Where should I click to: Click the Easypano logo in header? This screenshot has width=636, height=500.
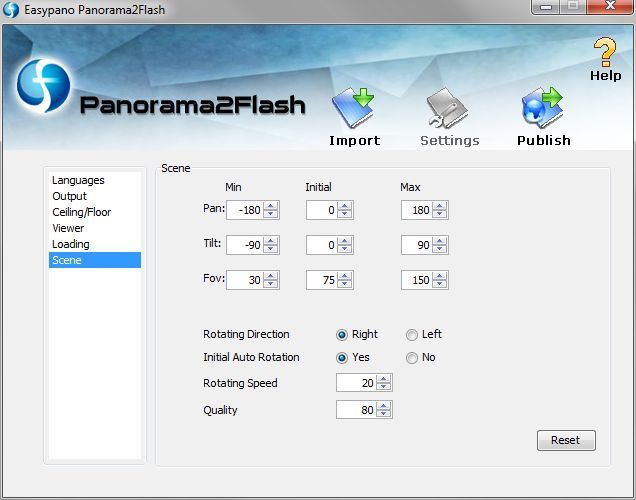(42, 88)
